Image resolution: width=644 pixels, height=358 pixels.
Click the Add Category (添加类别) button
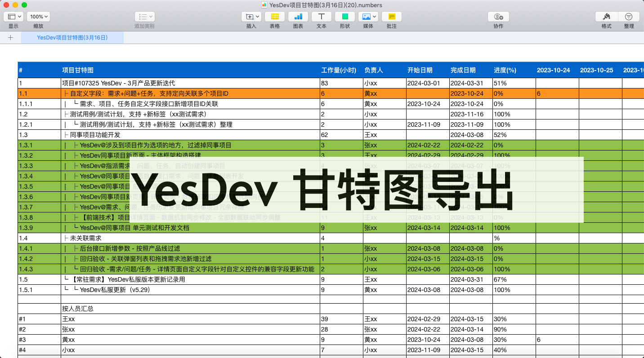pyautogui.click(x=144, y=17)
